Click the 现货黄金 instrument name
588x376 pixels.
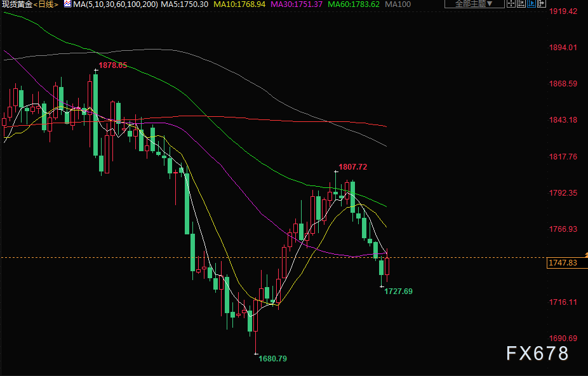[x=17, y=4]
